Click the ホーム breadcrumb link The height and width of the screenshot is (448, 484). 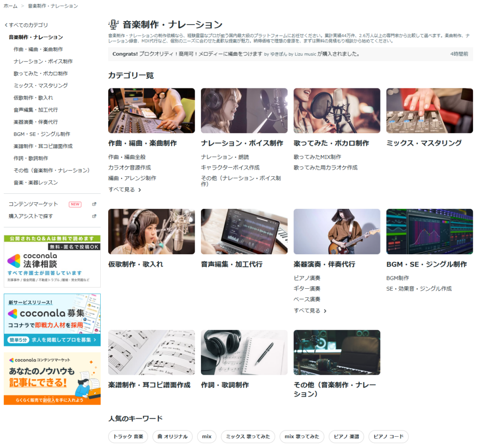coord(10,6)
